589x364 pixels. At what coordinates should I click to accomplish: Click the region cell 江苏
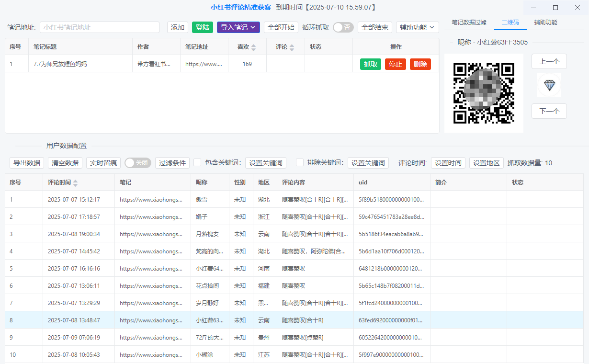pyautogui.click(x=264, y=355)
